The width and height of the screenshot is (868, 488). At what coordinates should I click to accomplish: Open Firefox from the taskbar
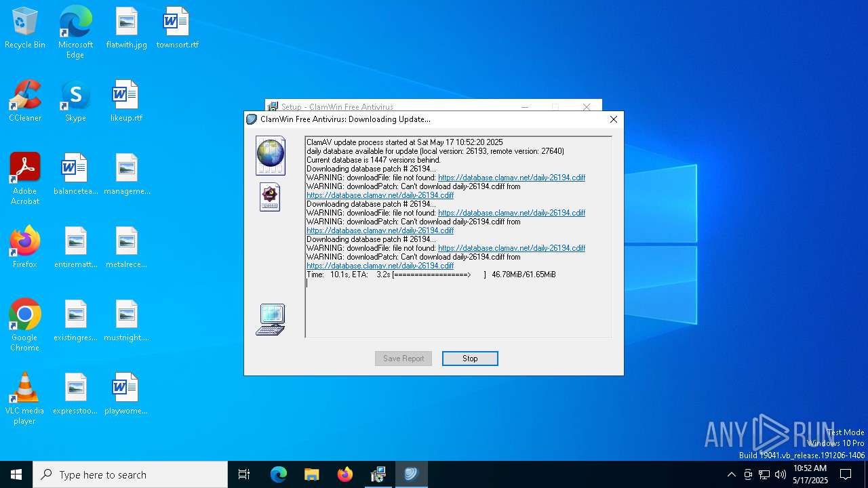pos(345,474)
